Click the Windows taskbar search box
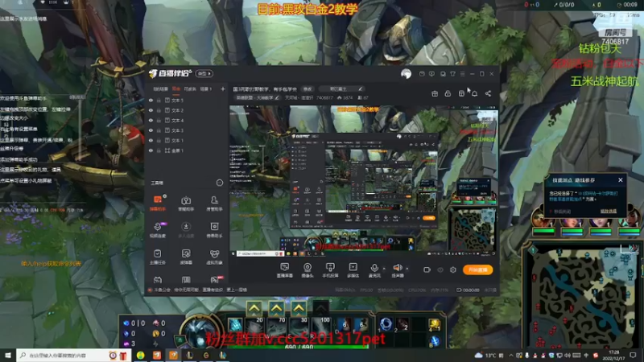644x362 pixels. [73, 356]
